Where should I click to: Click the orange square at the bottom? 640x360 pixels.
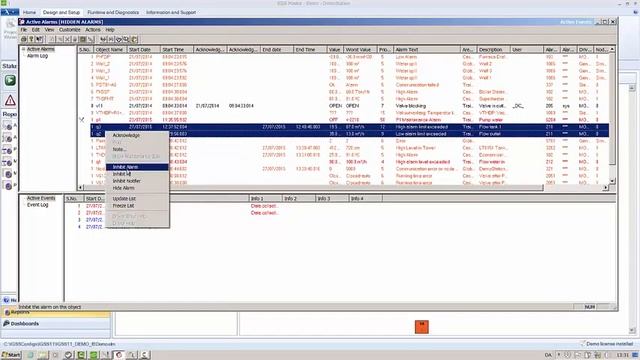pyautogui.click(x=422, y=327)
